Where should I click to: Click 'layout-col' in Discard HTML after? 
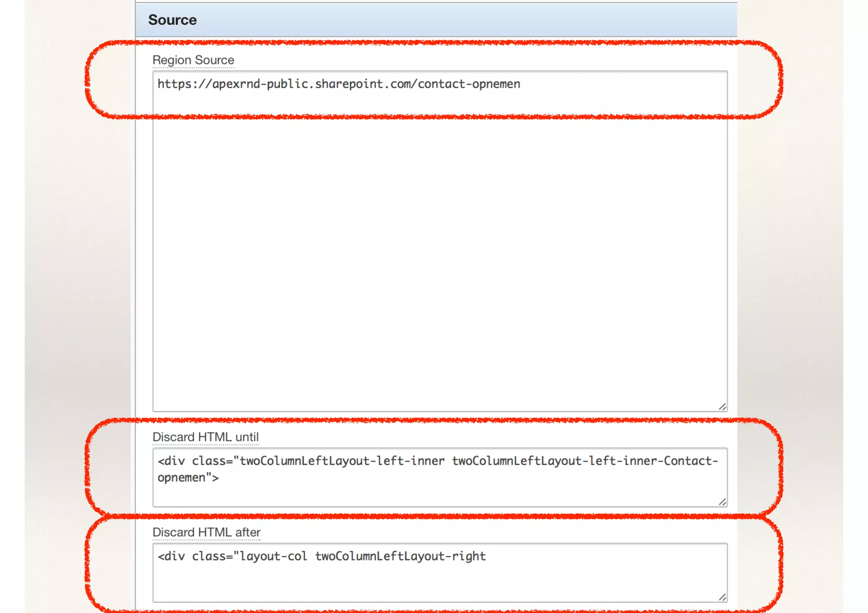tap(273, 556)
